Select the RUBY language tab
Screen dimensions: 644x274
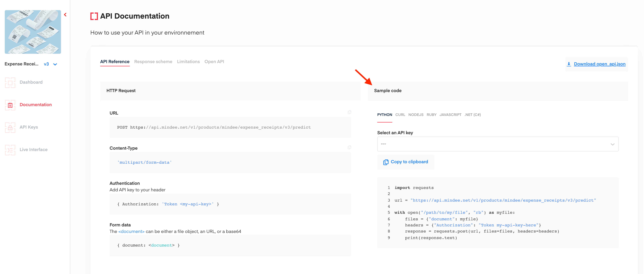pos(432,115)
